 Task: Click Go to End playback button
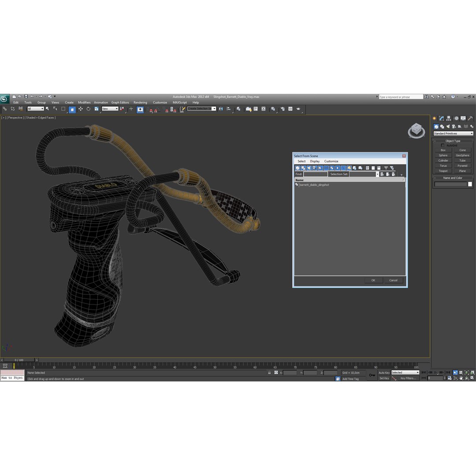[448, 372]
